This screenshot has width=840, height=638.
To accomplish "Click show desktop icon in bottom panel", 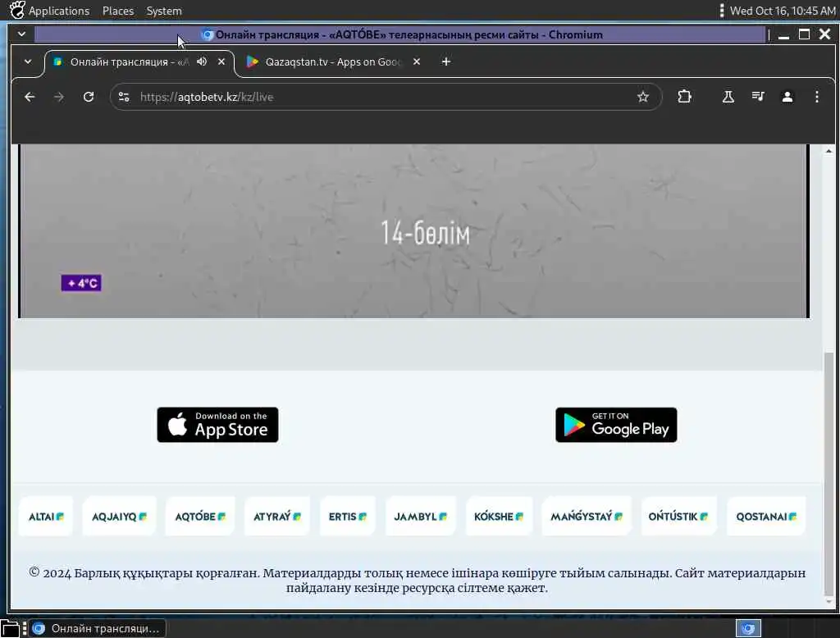I will [10, 629].
